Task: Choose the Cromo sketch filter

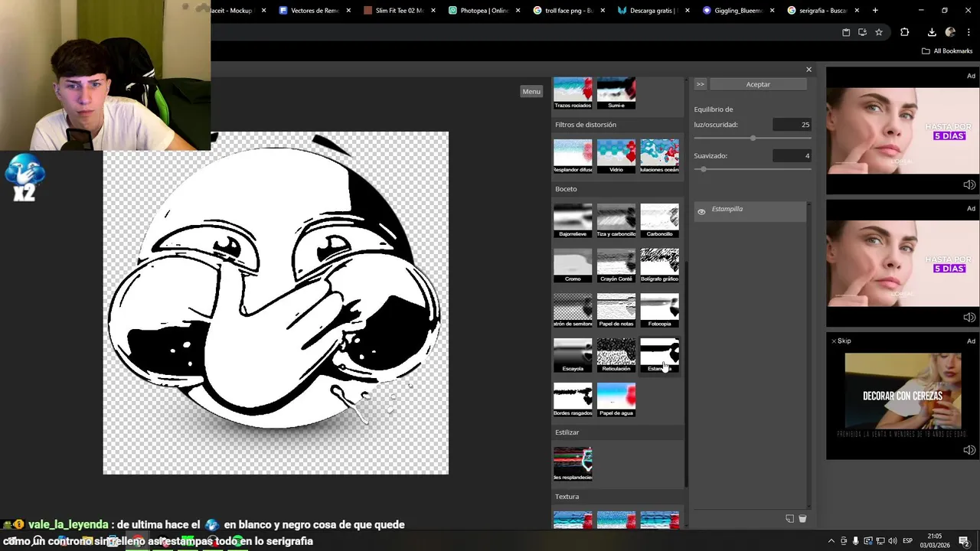Action: (x=573, y=266)
